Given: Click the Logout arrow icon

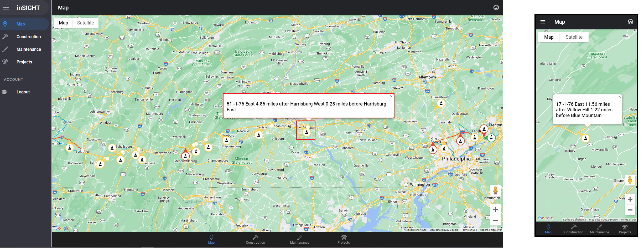Looking at the screenshot, I should tap(5, 92).
